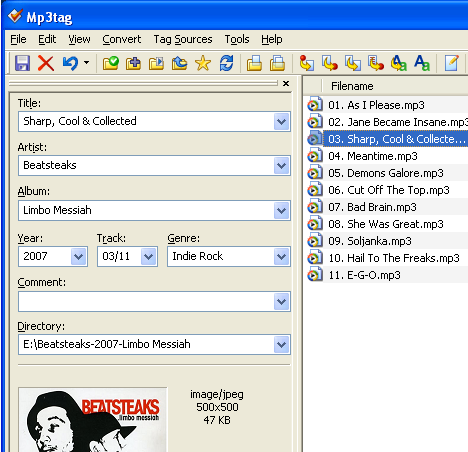The width and height of the screenshot is (468, 452).
Task: Open extended tags notepad pencil icon
Action: click(451, 63)
